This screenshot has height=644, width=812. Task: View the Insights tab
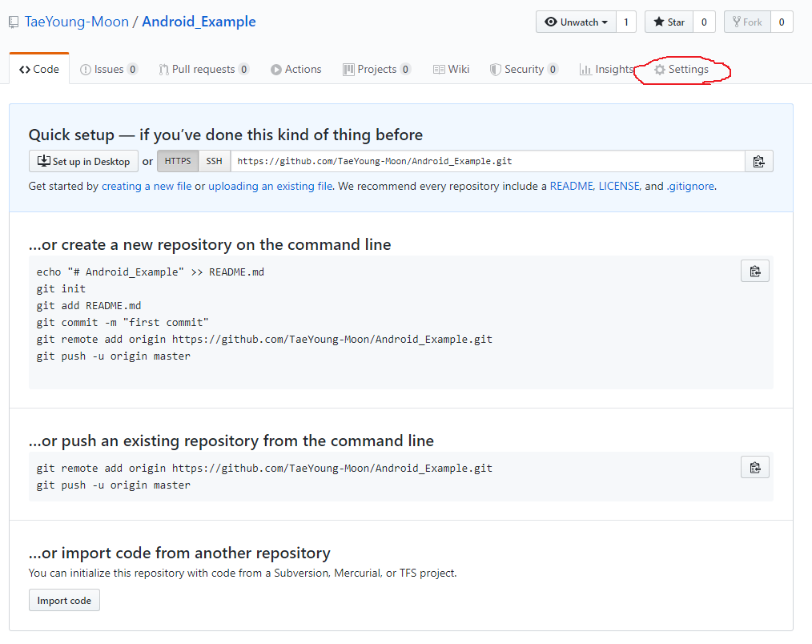coord(607,70)
